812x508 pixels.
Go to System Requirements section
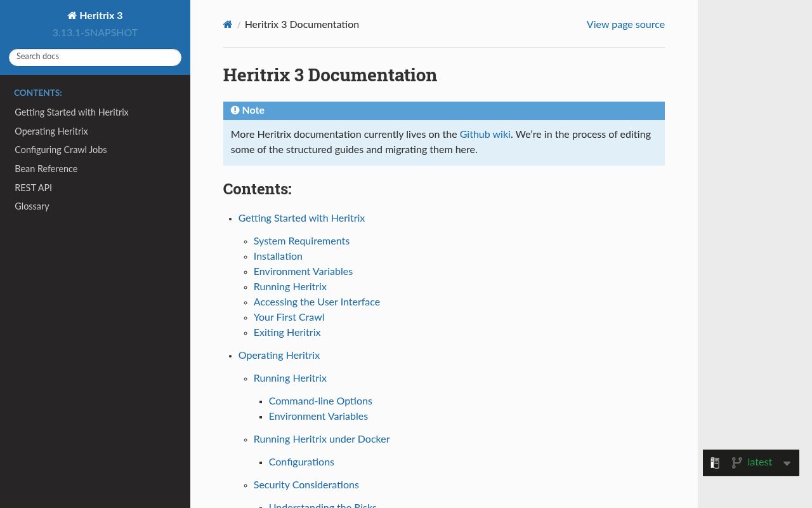[301, 241]
